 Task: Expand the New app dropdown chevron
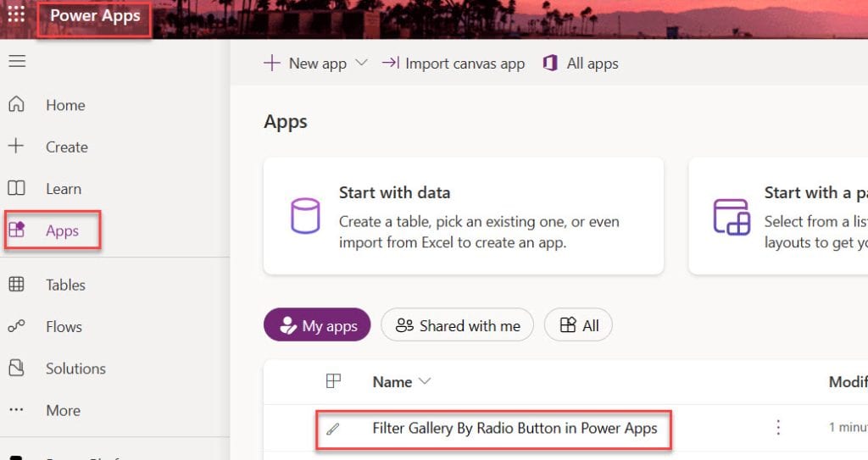[361, 63]
